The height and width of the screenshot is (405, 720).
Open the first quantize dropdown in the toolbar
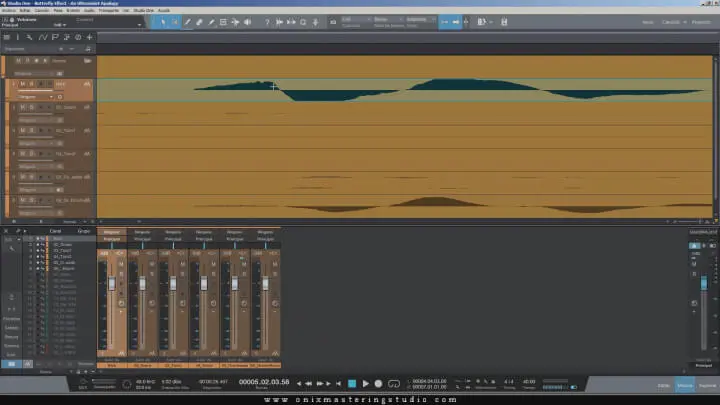356,19
